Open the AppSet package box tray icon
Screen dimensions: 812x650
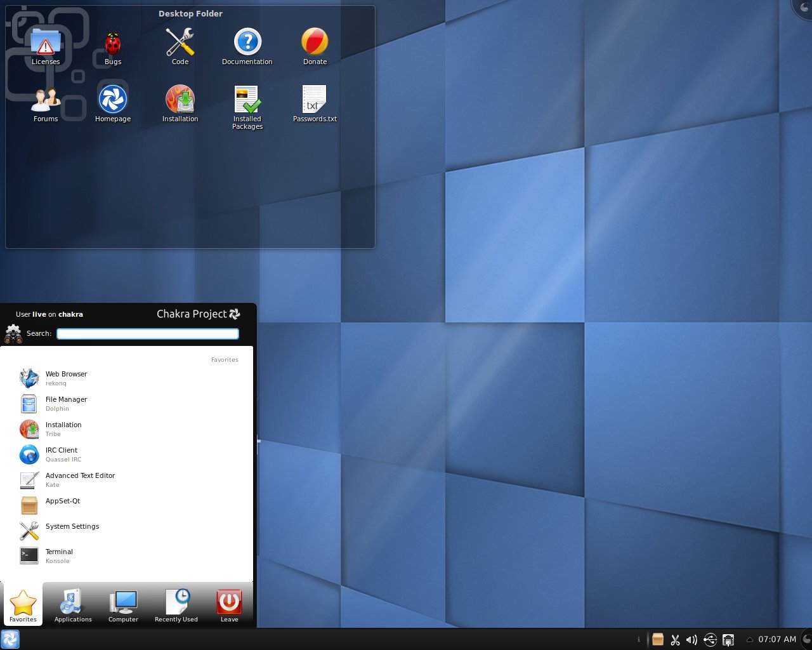click(658, 639)
